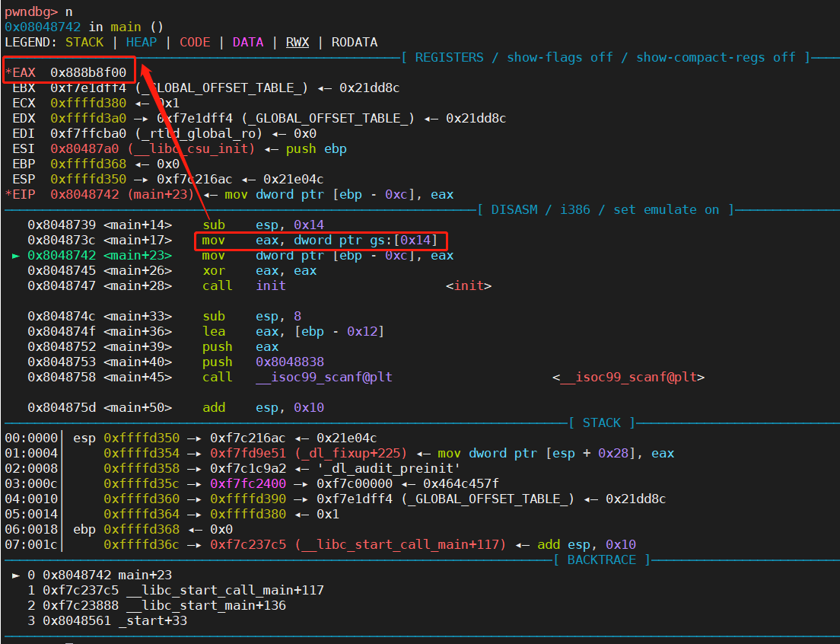Click ECX value 0xffffd380
This screenshot has width=840, height=644.
(x=88, y=103)
